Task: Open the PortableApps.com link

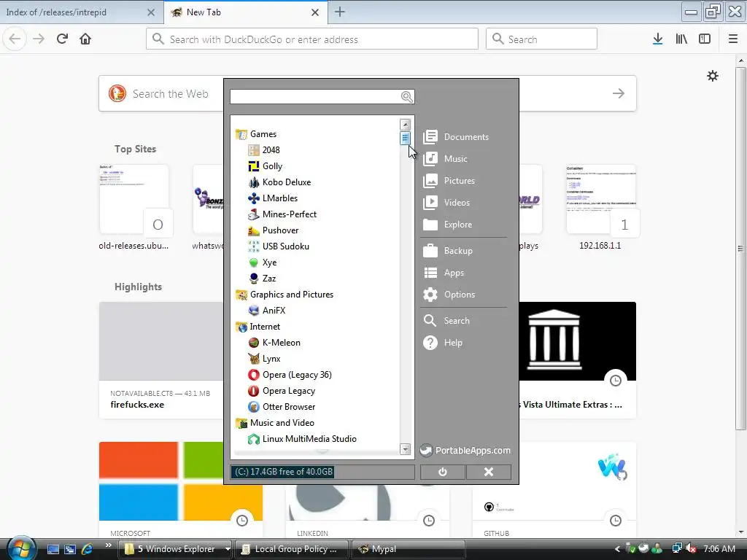Action: [465, 451]
